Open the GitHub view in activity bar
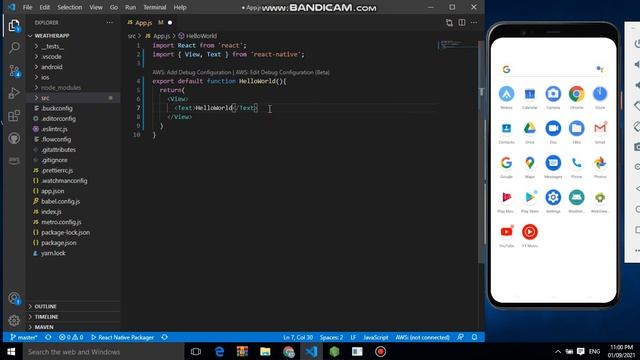 14,138
